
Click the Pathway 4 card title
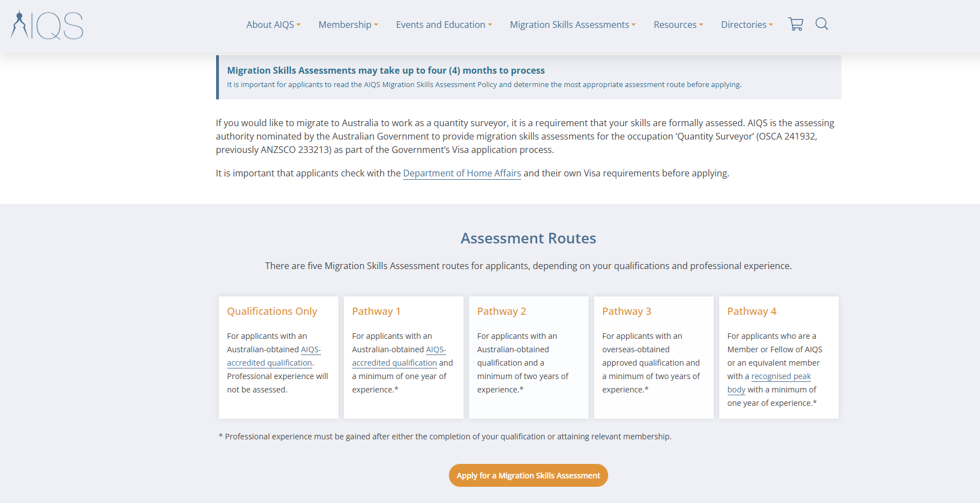coord(752,312)
